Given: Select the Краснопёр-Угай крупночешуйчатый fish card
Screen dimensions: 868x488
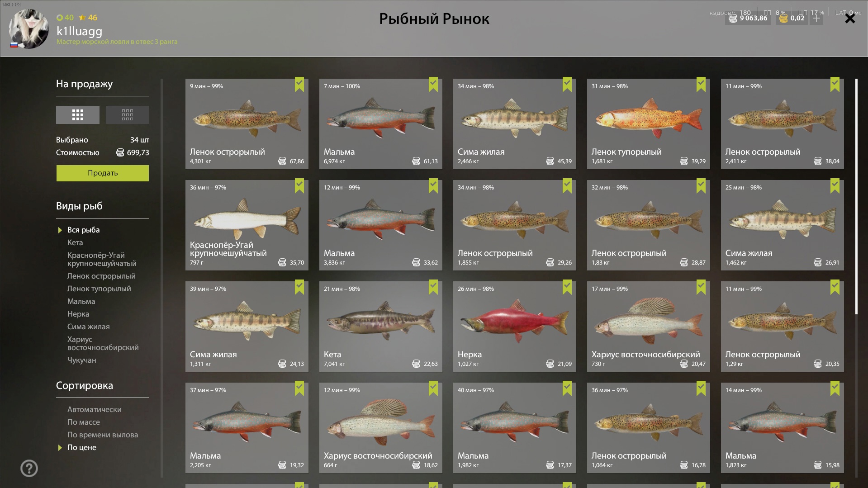Looking at the screenshot, I should (x=247, y=225).
